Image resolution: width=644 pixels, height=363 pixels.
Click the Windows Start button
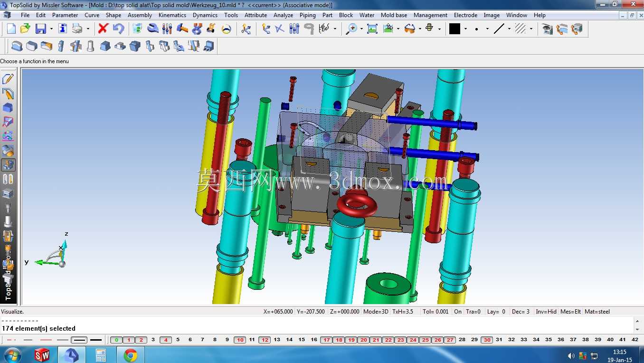coord(12,355)
